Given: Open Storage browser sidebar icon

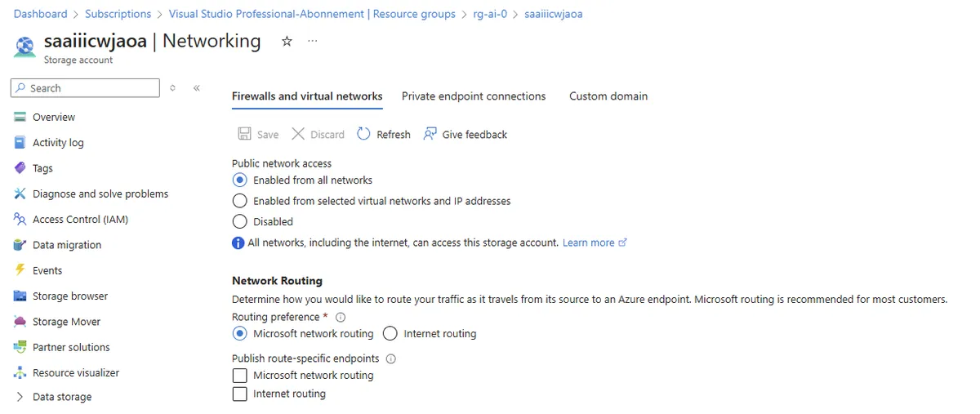Looking at the screenshot, I should coord(20,296).
